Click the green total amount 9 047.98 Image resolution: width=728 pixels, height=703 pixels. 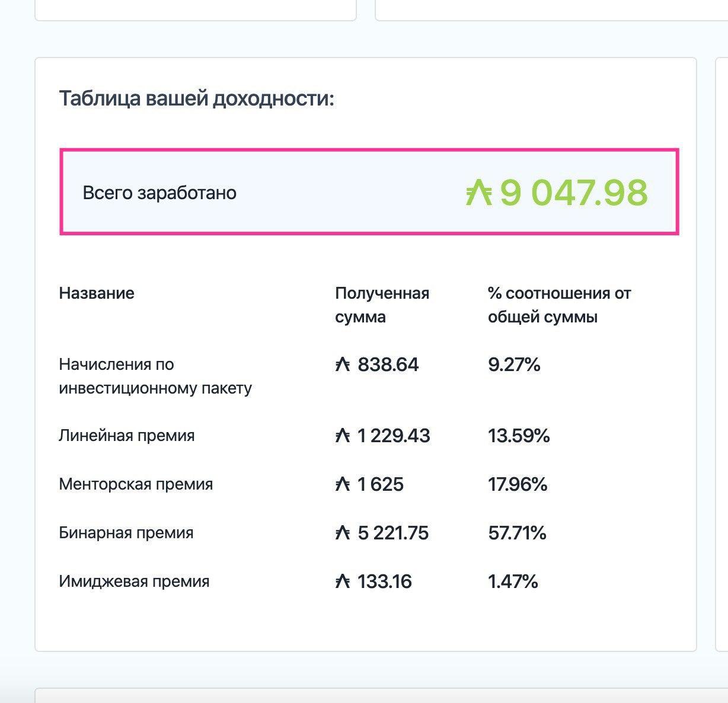coord(573,193)
